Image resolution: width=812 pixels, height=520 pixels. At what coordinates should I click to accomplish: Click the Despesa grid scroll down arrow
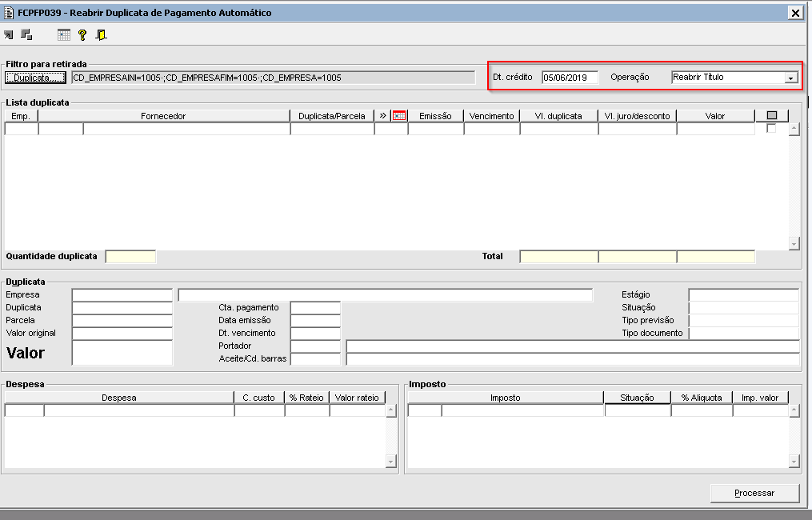tap(391, 461)
